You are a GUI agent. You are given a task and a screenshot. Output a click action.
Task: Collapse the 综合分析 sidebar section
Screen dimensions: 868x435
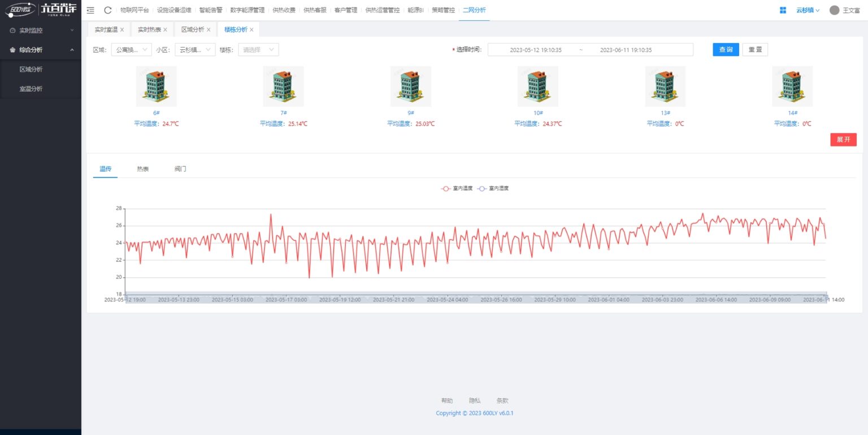pos(41,50)
